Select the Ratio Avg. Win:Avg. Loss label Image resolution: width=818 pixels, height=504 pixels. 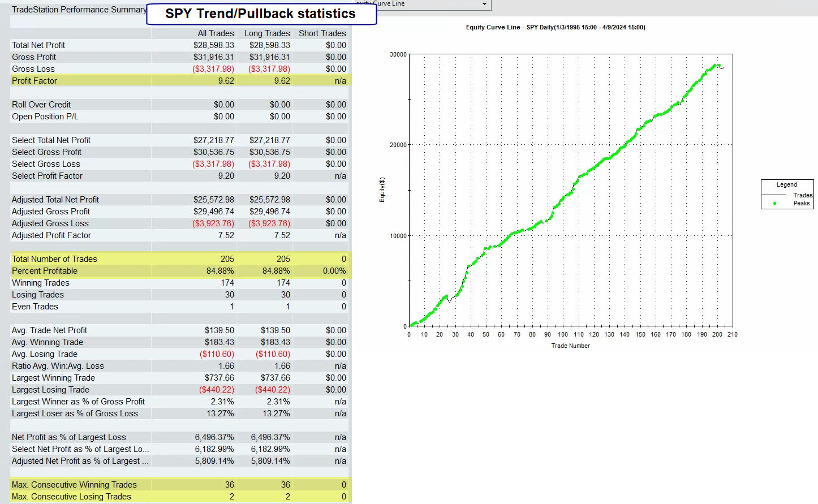point(58,366)
